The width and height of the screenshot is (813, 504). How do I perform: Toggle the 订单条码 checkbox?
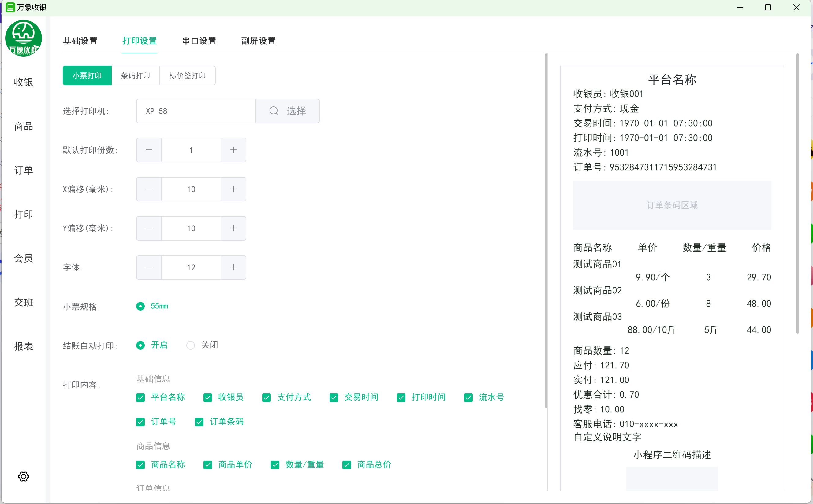(x=199, y=422)
